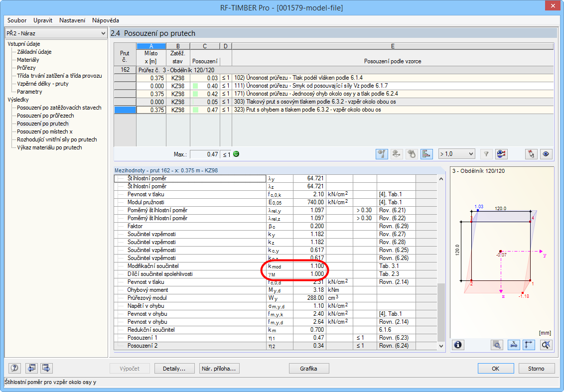Click the result diagrams eye icon with colored bars
The image size is (564, 392).
(x=501, y=154)
